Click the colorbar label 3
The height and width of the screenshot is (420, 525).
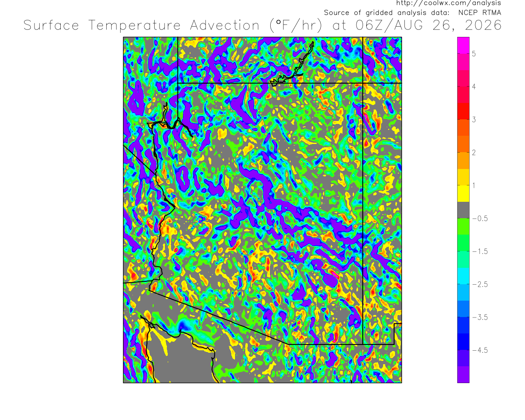tap(474, 120)
